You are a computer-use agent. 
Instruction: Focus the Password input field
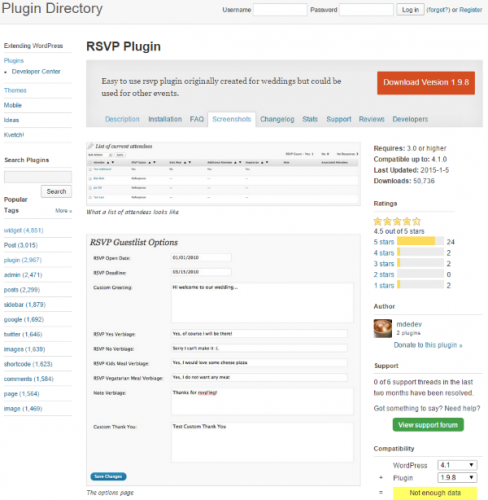pyautogui.click(x=366, y=10)
